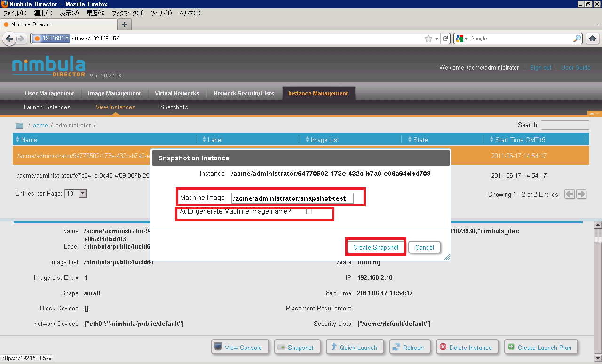Click the 'Showing 1 - 2 of 2 Entries' text

tap(523, 194)
